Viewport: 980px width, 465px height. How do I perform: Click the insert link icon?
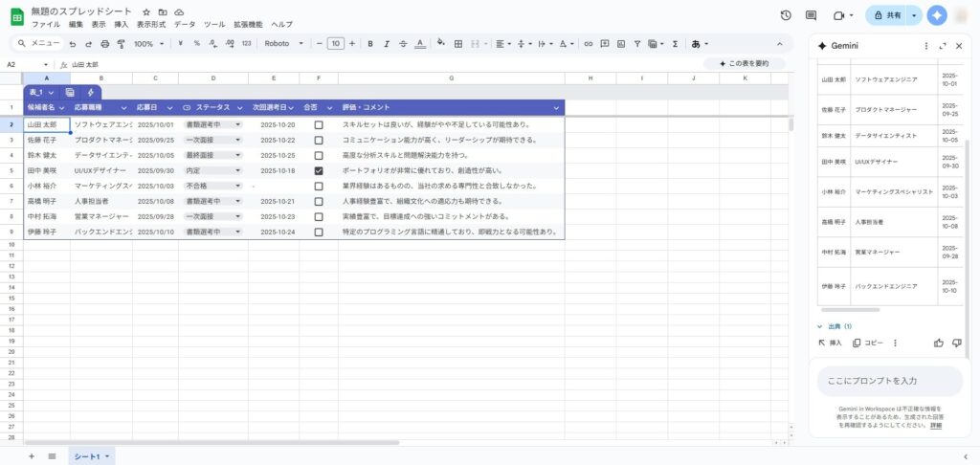click(589, 44)
